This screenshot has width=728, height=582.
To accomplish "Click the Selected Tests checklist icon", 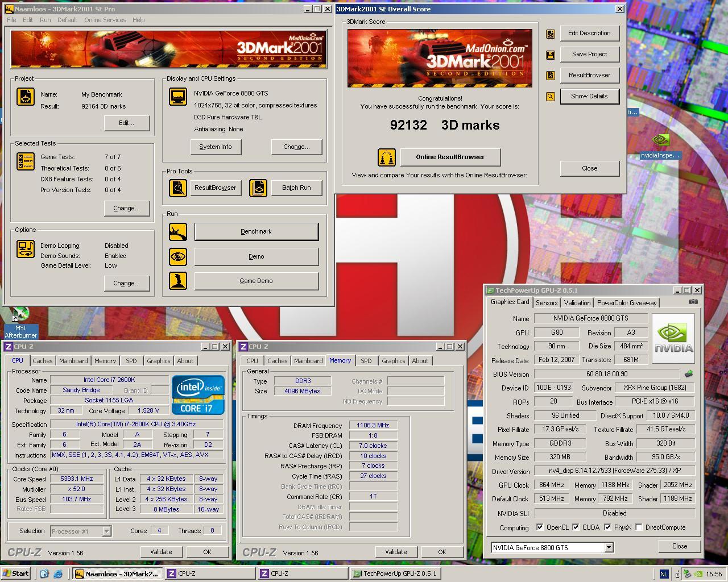I will tap(26, 161).
